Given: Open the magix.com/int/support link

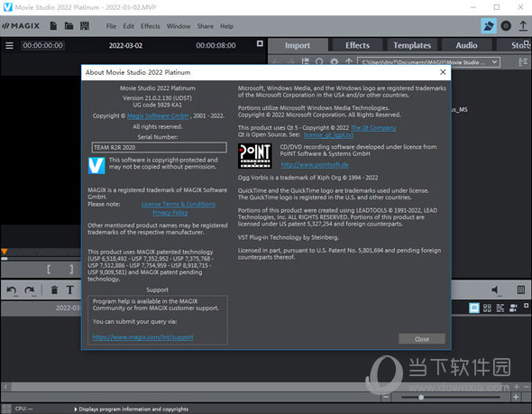Looking at the screenshot, I should point(142,337).
